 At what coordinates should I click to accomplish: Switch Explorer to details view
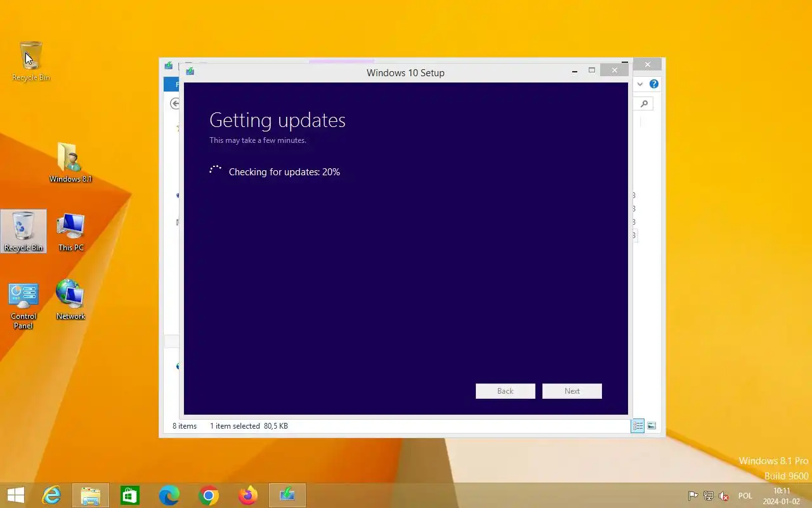638,426
